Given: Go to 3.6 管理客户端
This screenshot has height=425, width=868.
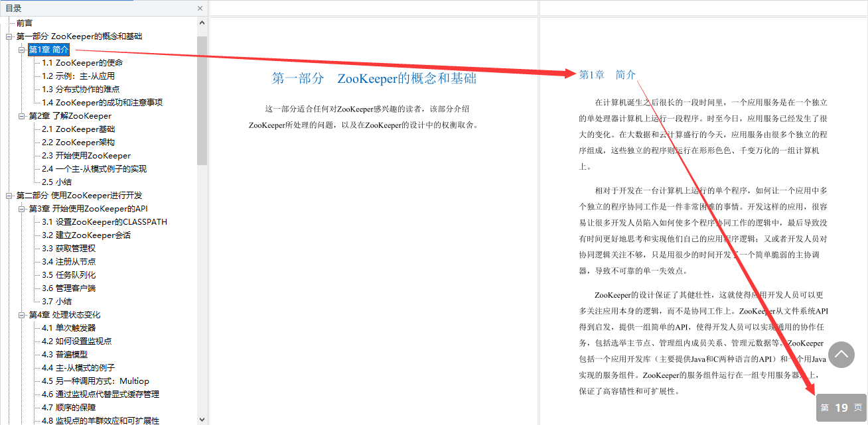Looking at the screenshot, I should point(69,288).
